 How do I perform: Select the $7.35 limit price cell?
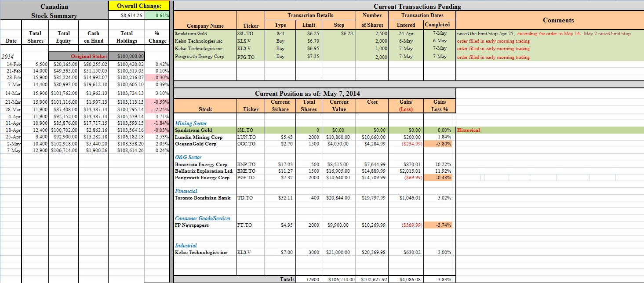click(x=309, y=56)
